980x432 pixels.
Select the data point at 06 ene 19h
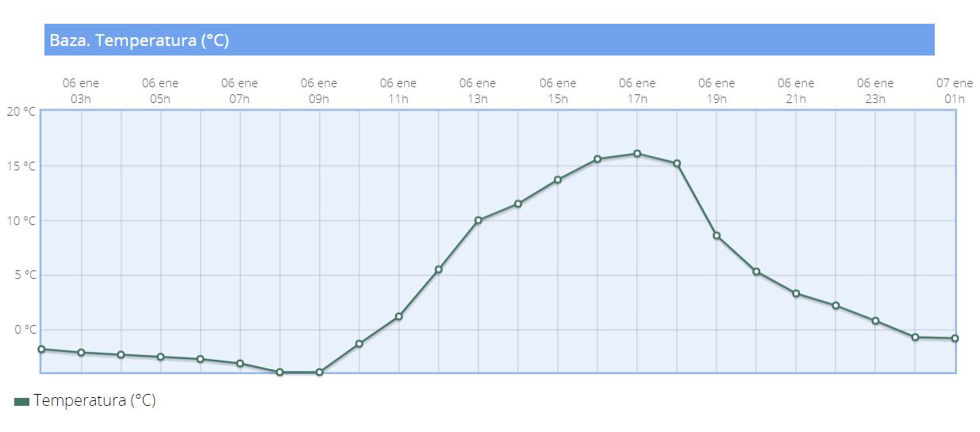point(717,235)
